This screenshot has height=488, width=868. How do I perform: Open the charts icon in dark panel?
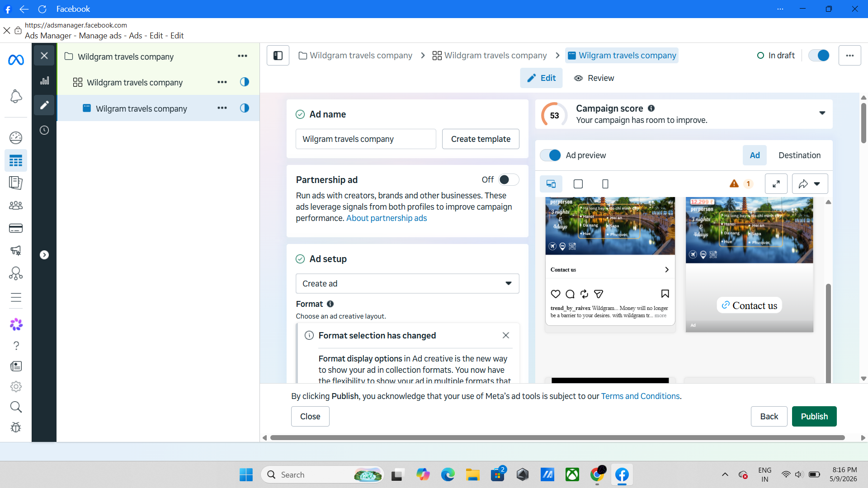click(x=44, y=81)
